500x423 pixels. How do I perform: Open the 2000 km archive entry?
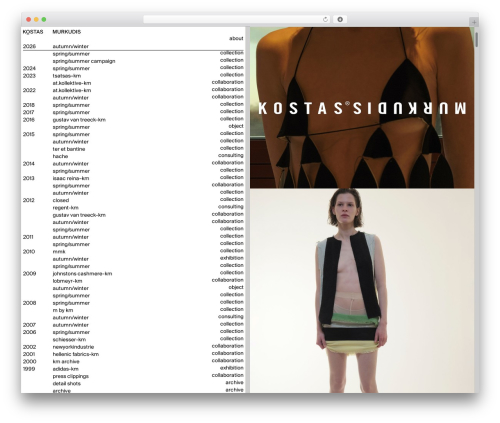pyautogui.click(x=66, y=362)
